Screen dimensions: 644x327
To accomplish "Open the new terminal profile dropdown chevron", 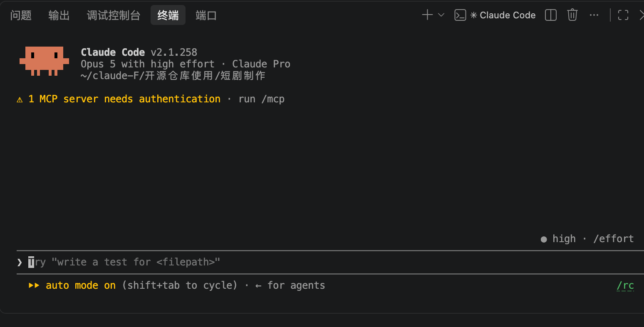I will click(x=441, y=15).
